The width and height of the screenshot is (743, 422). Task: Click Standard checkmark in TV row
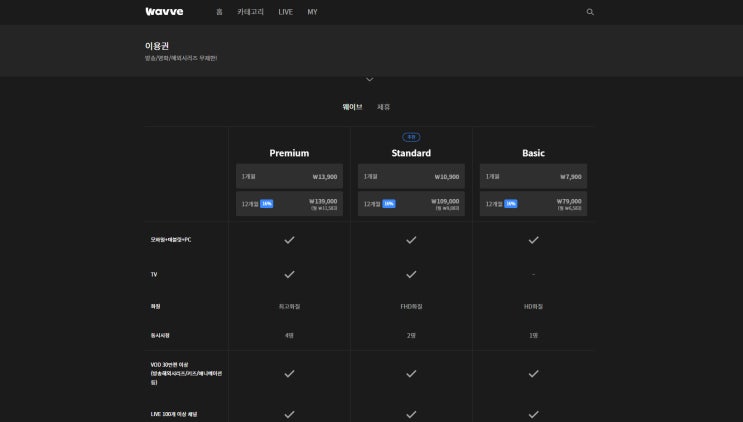pos(411,275)
